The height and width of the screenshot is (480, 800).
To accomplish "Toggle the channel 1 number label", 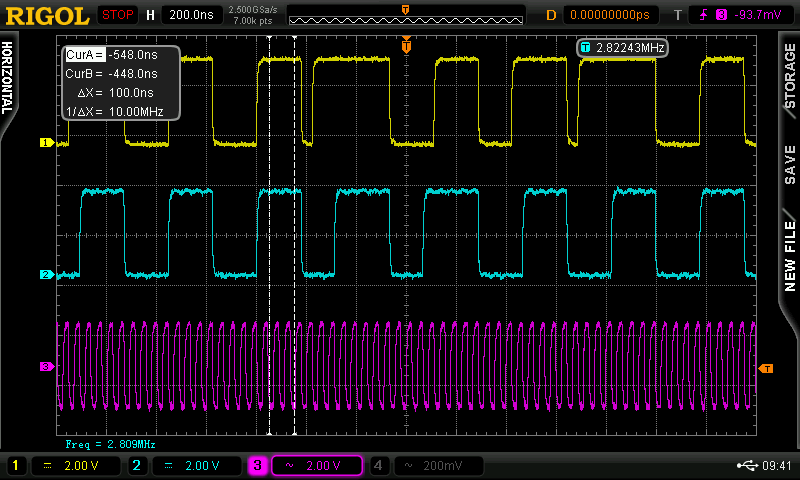I will point(15,465).
